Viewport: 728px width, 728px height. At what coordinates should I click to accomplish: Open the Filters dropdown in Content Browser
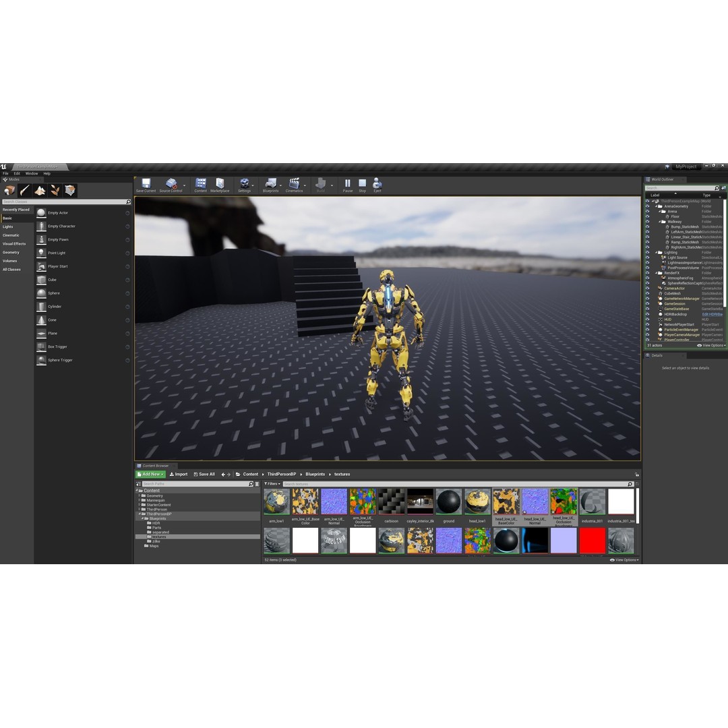click(272, 484)
